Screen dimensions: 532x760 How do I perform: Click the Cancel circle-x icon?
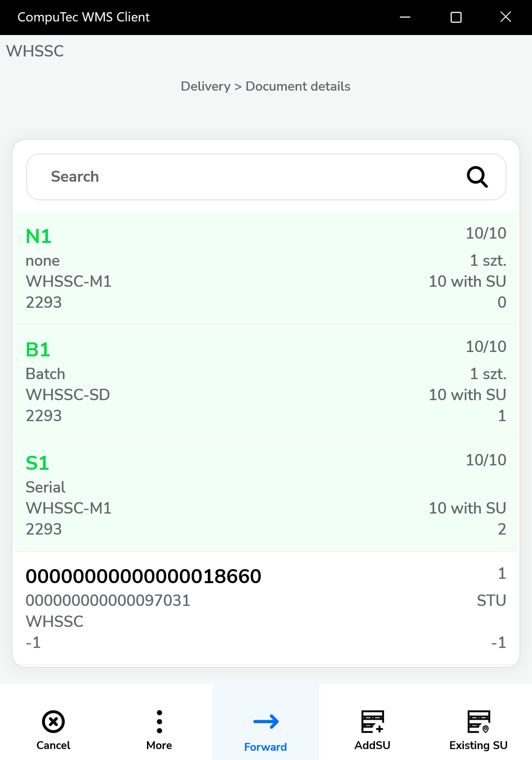coord(53,721)
